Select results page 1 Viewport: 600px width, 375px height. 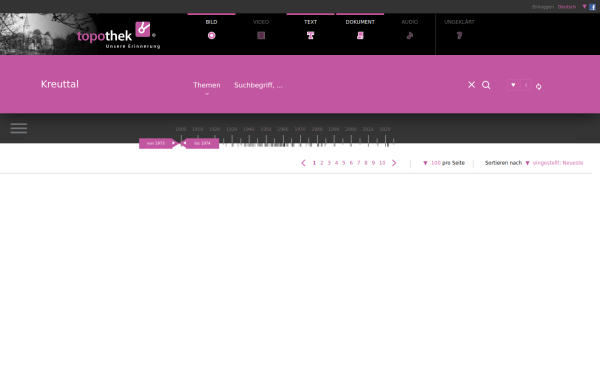pyautogui.click(x=314, y=163)
